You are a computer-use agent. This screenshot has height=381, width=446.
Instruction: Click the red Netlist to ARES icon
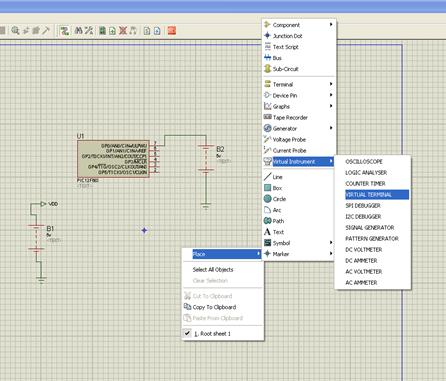[x=172, y=31]
